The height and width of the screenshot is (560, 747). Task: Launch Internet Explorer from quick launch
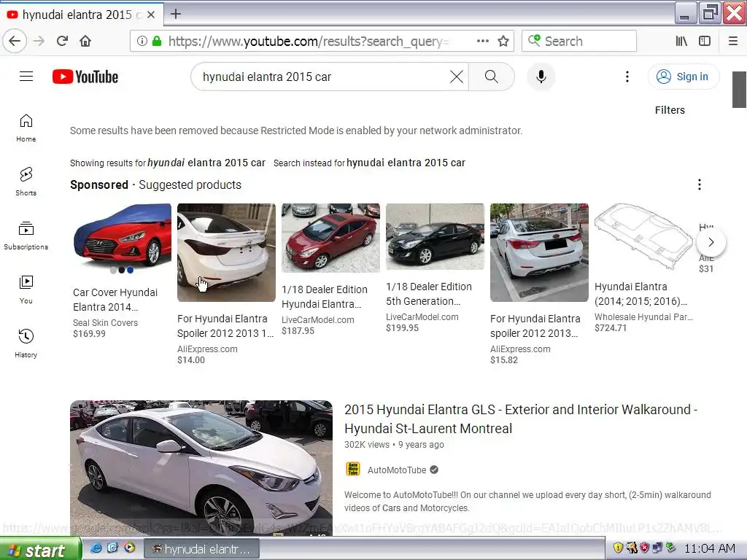pos(96,548)
